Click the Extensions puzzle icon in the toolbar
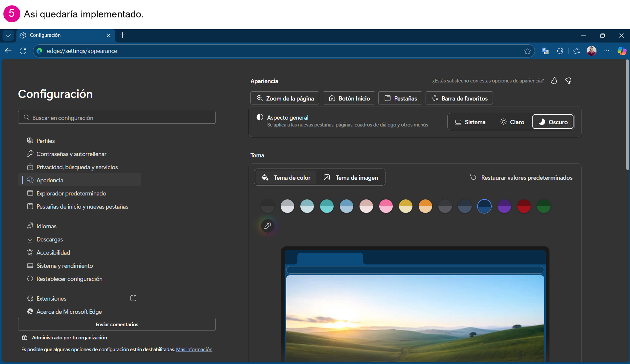The image size is (630, 364). coord(560,51)
